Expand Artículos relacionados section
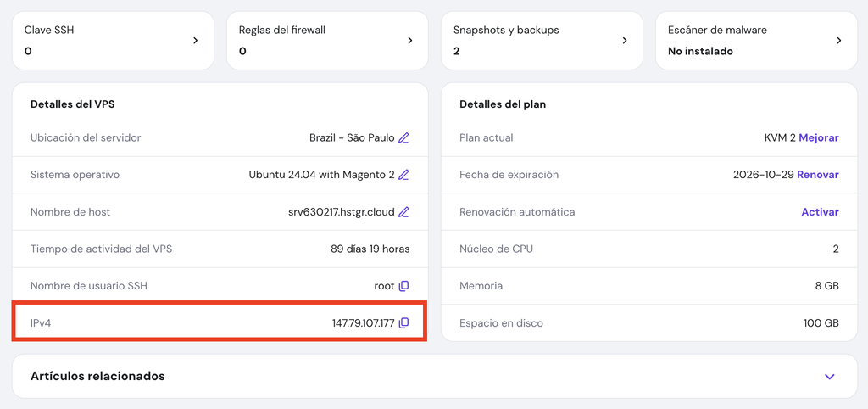 830,377
